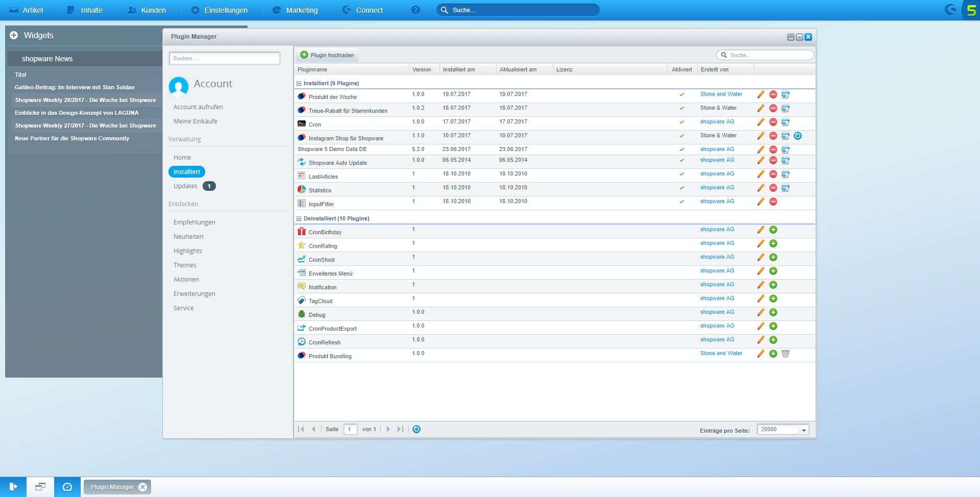Image resolution: width=980 pixels, height=497 pixels.
Task: Reinstall the Statistics plugin
Action: [x=786, y=188]
